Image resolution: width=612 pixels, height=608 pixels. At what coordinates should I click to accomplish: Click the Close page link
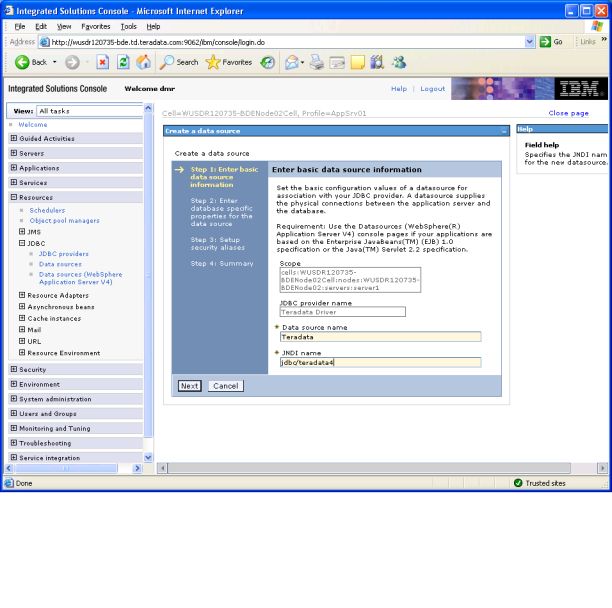568,113
